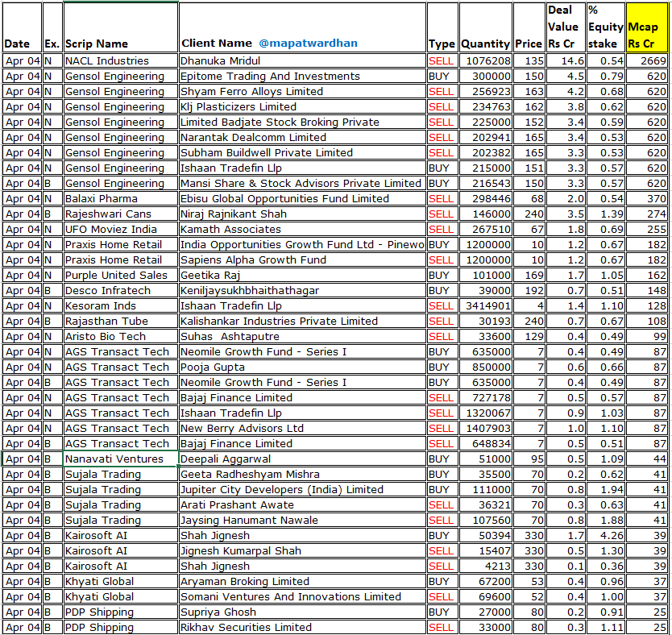Click Suhas Ashtaputre client cell
Screen dimensions: 672x635
click(x=302, y=336)
